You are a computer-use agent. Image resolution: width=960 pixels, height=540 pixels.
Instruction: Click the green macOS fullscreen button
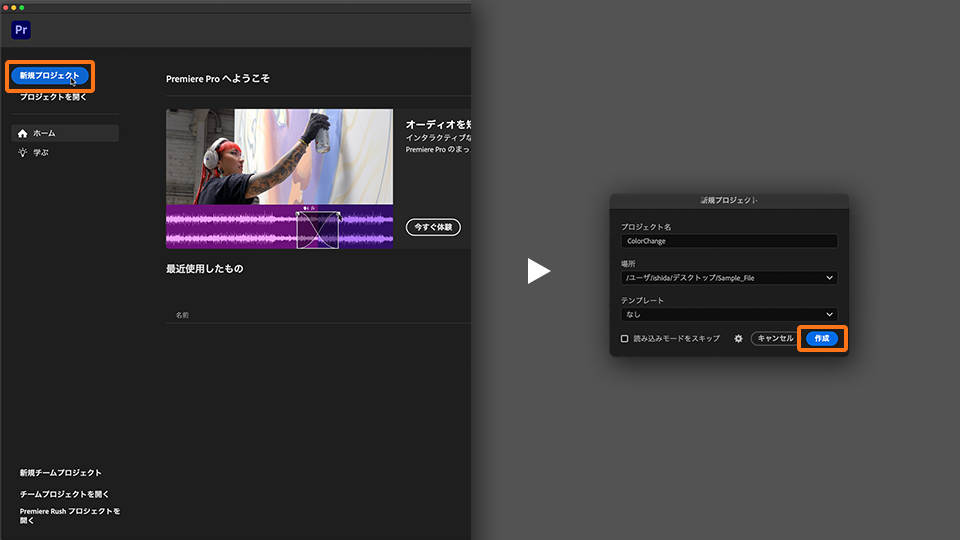pyautogui.click(x=21, y=7)
